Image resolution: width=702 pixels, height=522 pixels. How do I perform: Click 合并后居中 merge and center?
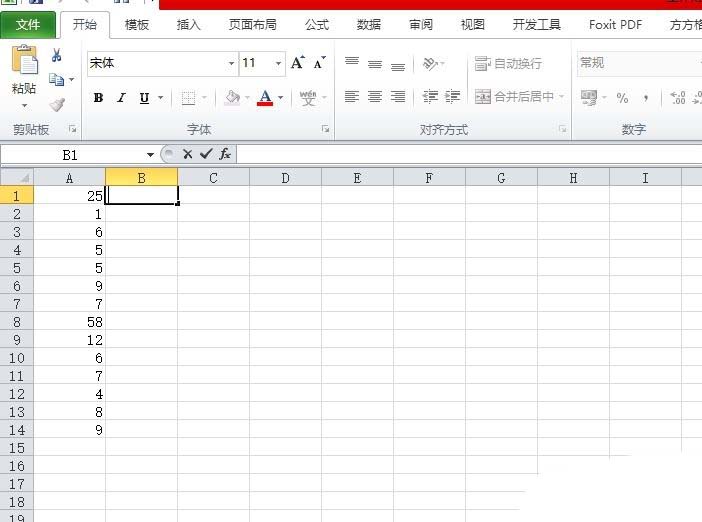(x=514, y=96)
